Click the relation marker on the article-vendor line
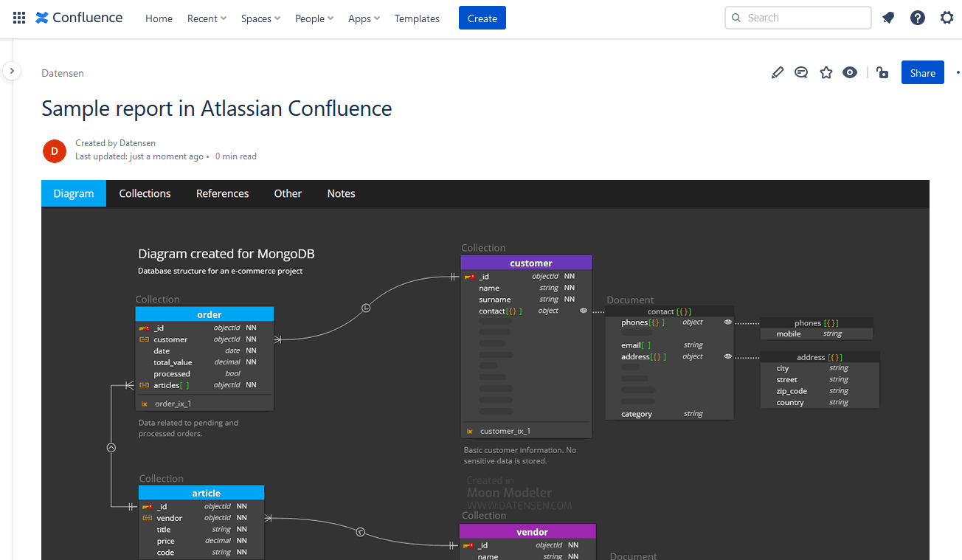The width and height of the screenshot is (962, 560). [361, 531]
